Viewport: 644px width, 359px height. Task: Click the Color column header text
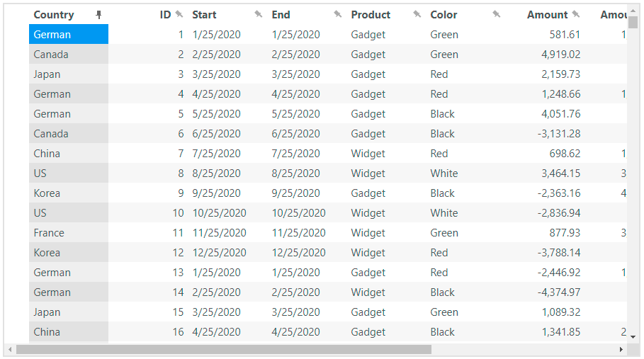point(444,15)
